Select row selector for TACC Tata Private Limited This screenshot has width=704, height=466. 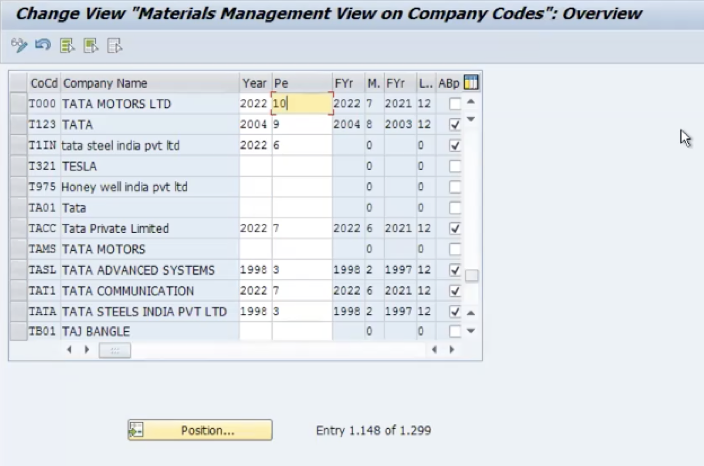point(18,229)
